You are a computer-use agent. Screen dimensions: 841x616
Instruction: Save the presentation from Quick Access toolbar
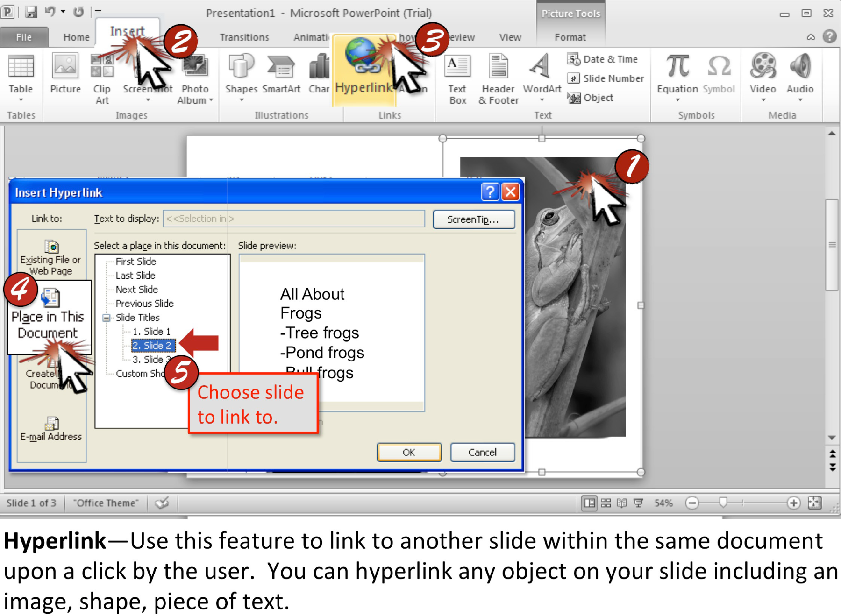[31, 12]
